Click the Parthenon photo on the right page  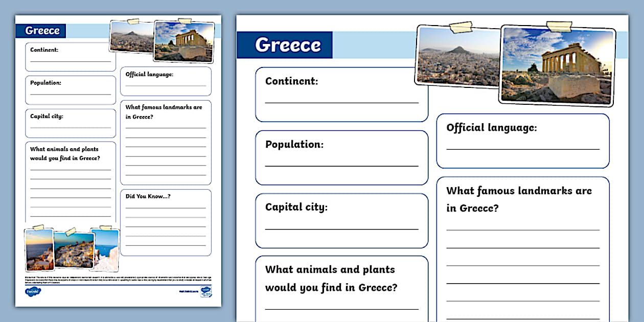557,66
